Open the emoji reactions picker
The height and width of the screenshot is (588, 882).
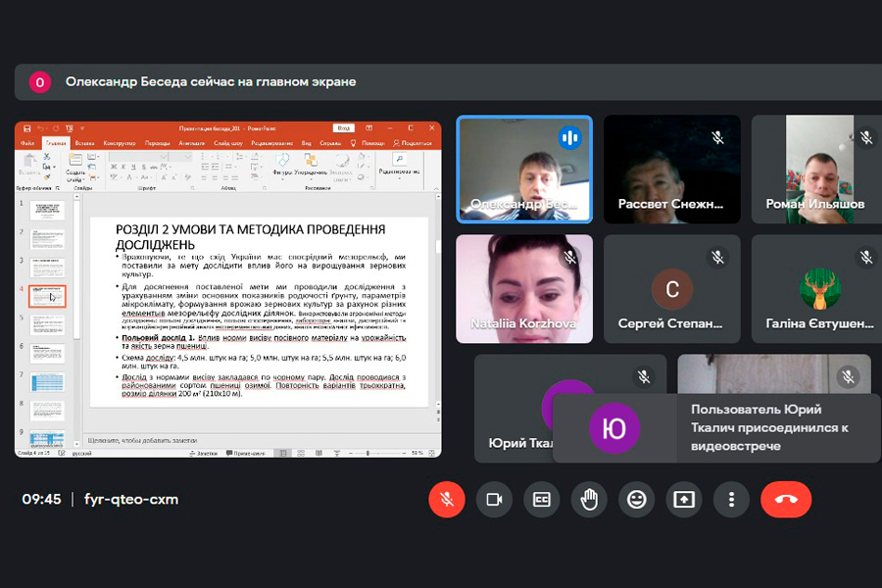(x=637, y=500)
